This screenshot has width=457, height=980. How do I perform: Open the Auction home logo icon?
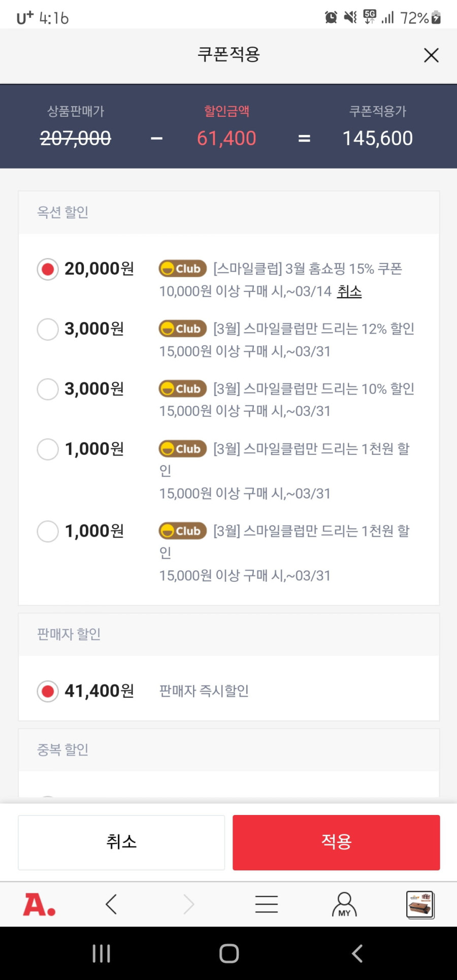(x=39, y=904)
